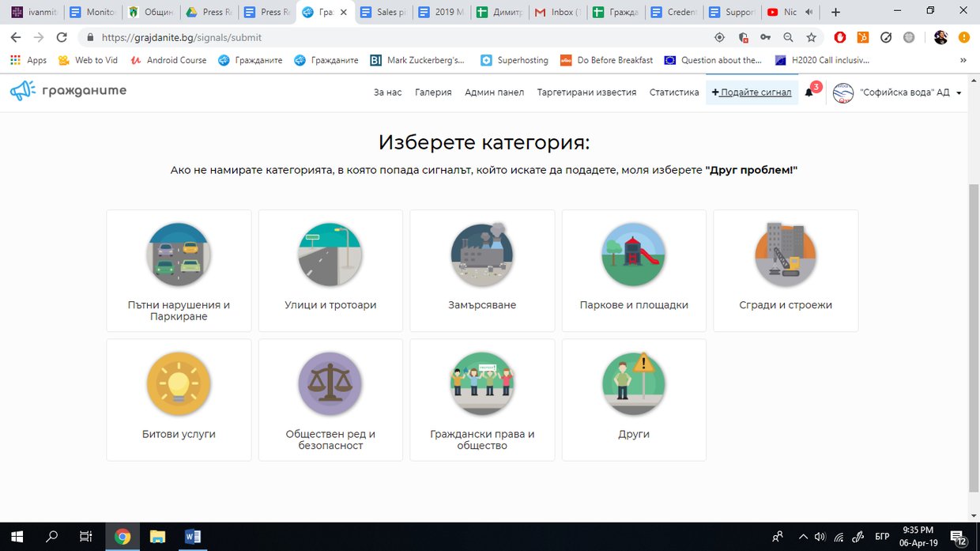Screen dimensions: 980x551
Task: Click the 'Подайте сигнал' button
Action: point(752,92)
